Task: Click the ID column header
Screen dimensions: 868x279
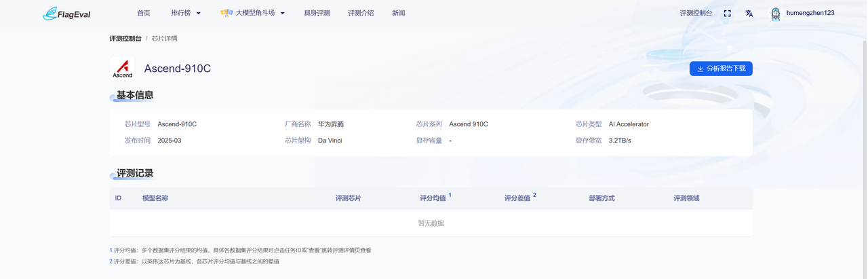Action: pyautogui.click(x=118, y=198)
